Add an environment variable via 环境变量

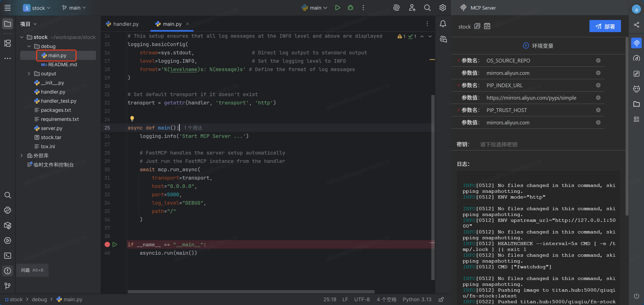point(538,46)
